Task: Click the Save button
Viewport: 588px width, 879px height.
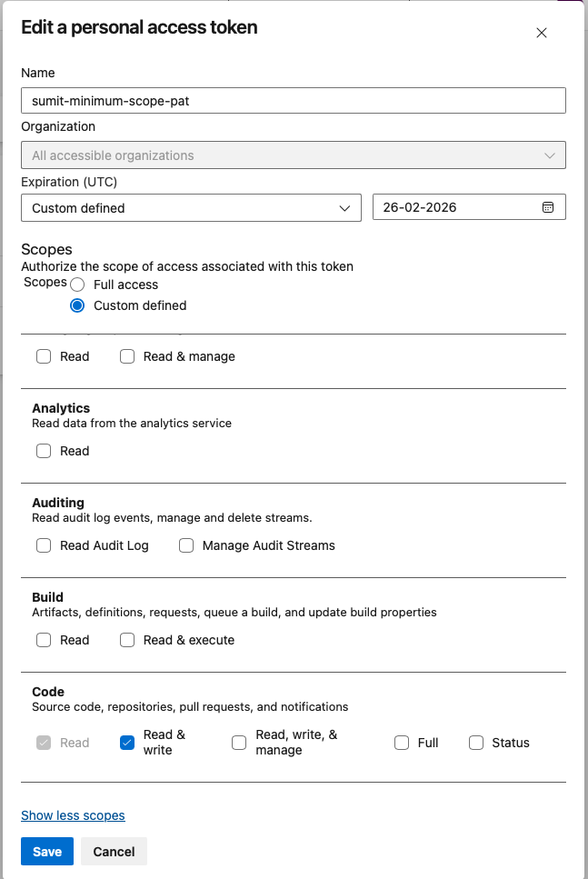Action: (x=47, y=852)
